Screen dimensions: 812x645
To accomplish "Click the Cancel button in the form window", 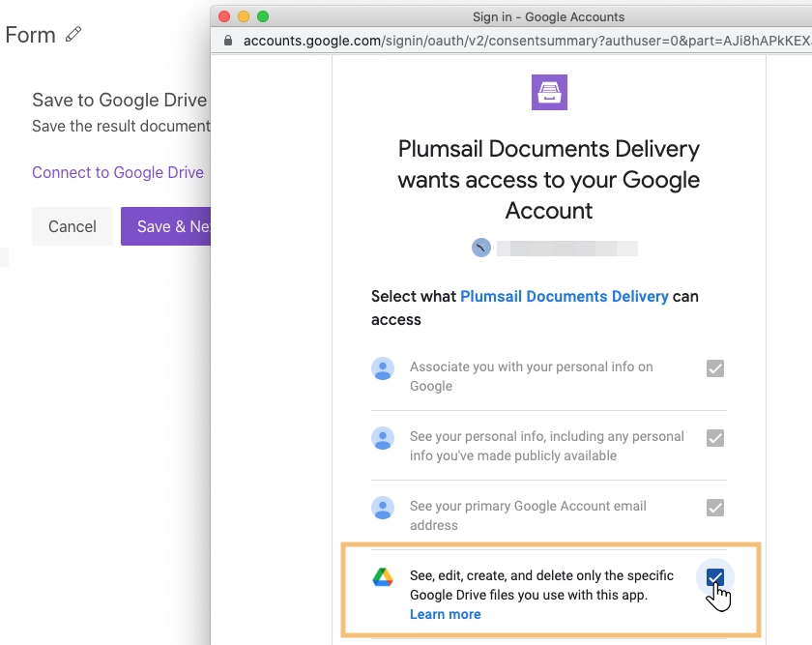I will [x=72, y=226].
